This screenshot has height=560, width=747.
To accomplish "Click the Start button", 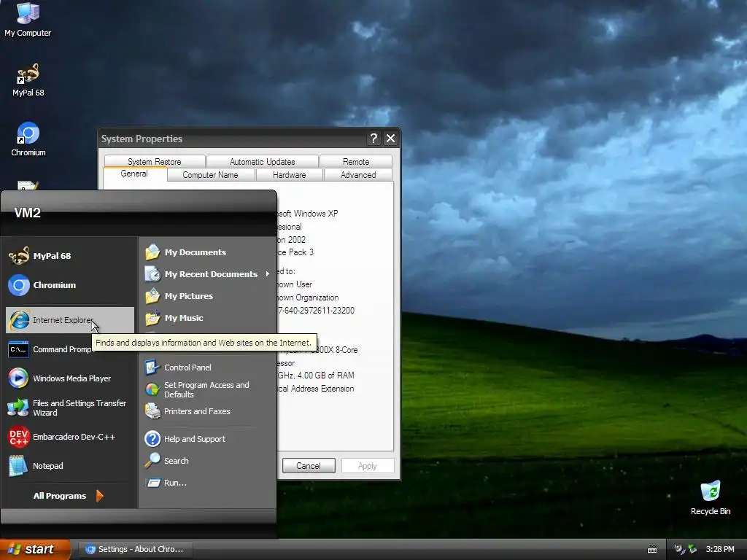I will (34, 549).
